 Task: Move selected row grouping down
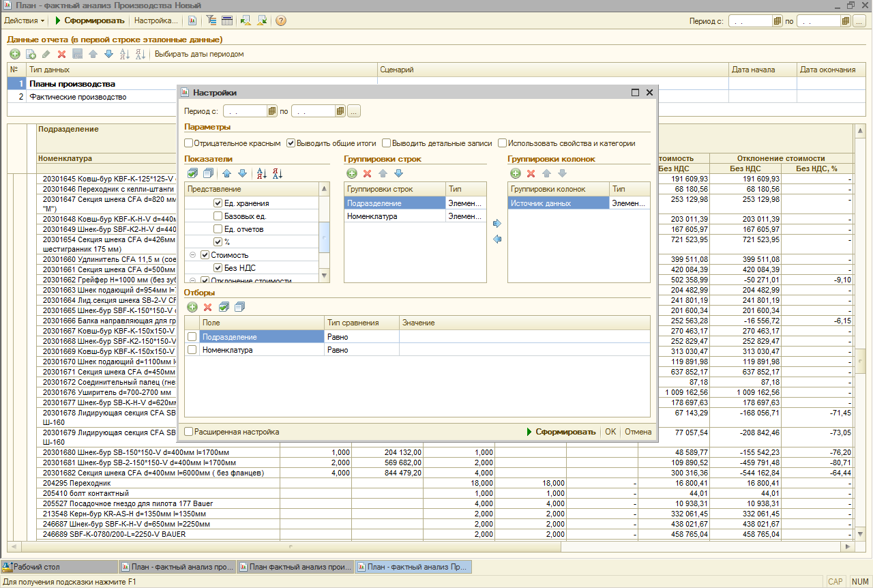pyautogui.click(x=399, y=174)
